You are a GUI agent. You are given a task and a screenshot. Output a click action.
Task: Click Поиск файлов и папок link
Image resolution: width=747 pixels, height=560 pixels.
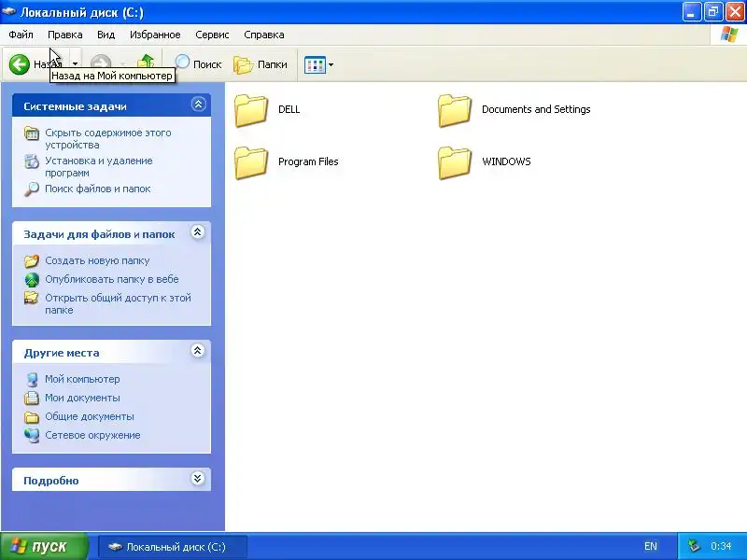click(98, 189)
